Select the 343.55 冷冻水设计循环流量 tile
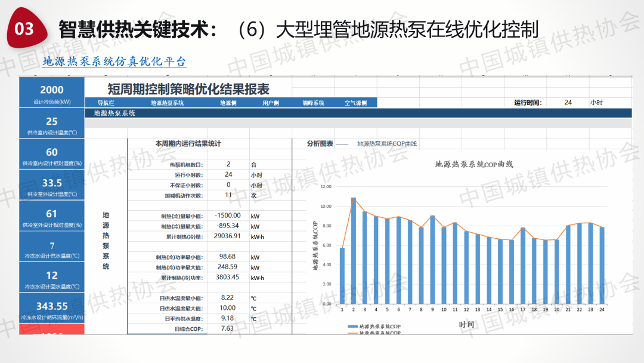644x363 pixels. (x=52, y=309)
